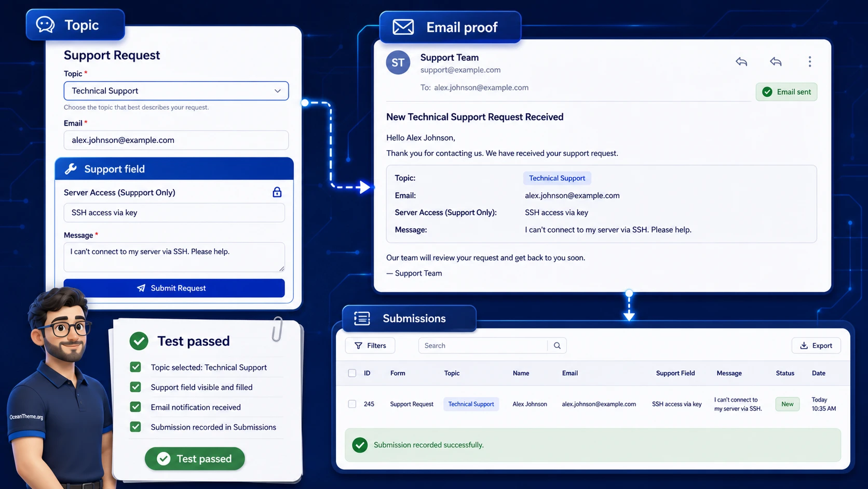Click the Support field section header

tap(174, 169)
